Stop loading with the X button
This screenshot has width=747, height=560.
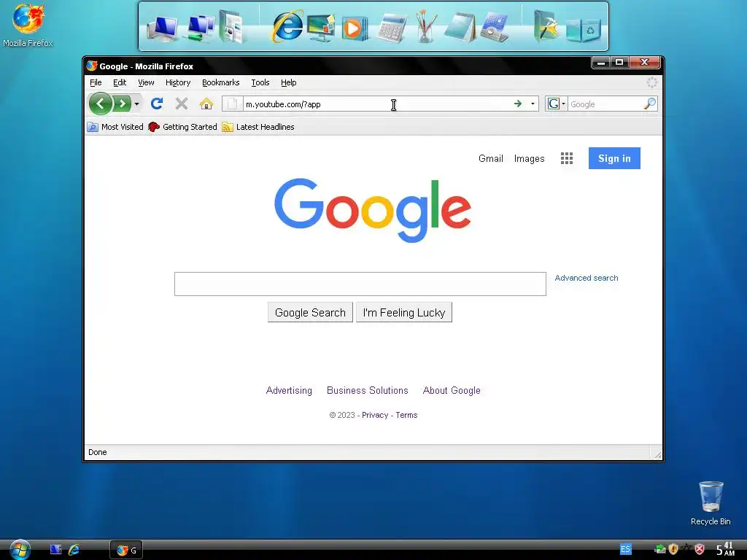click(182, 104)
